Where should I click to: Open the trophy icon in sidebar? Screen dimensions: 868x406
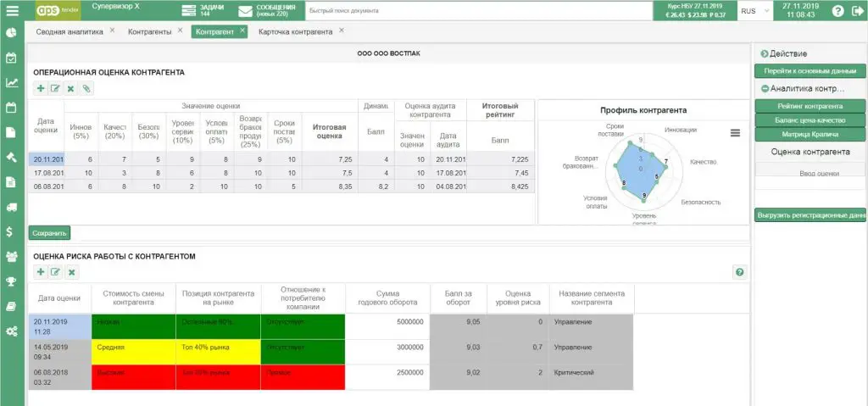10,281
